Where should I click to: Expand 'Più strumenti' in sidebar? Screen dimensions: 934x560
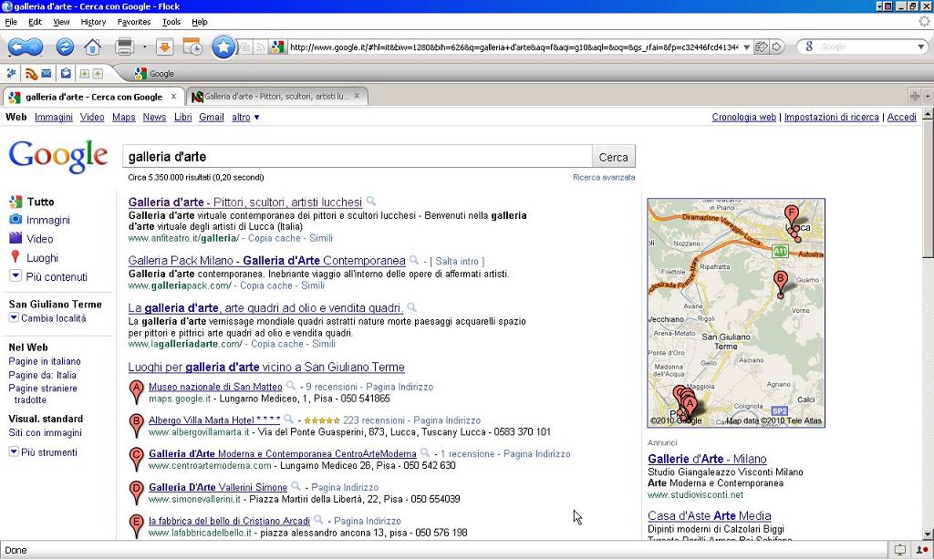tap(43, 452)
